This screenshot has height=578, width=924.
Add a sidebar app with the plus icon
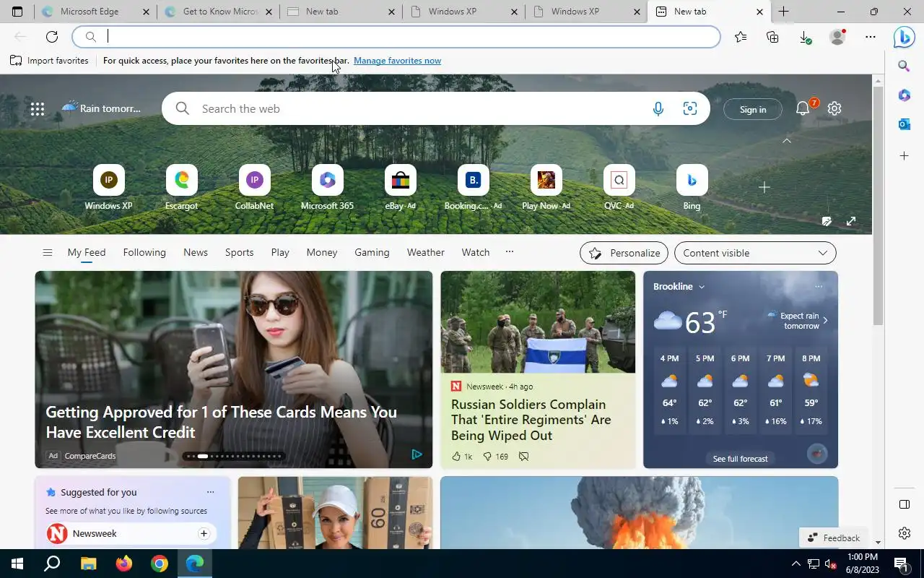click(904, 156)
